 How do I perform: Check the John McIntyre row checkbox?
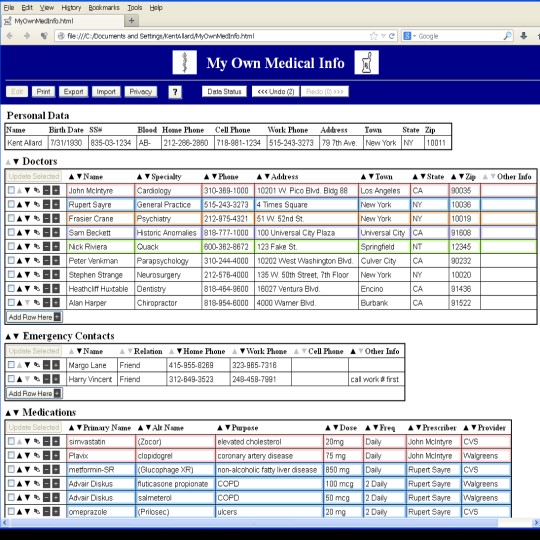(11, 190)
